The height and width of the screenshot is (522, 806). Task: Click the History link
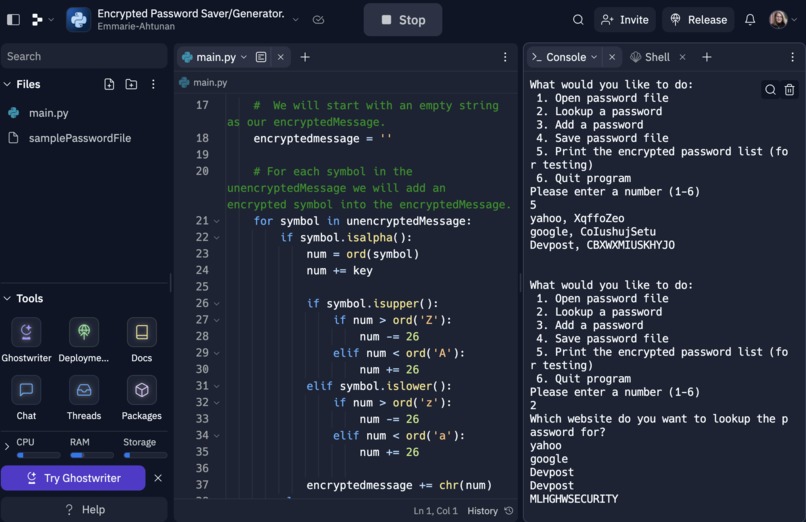click(x=482, y=511)
